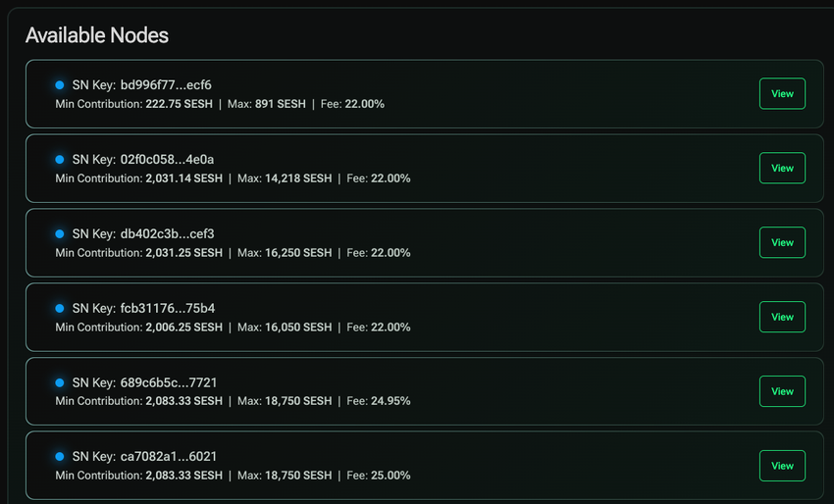The width and height of the screenshot is (834, 504).
Task: Click Max: 16,250 SESH detail line
Action: click(233, 253)
